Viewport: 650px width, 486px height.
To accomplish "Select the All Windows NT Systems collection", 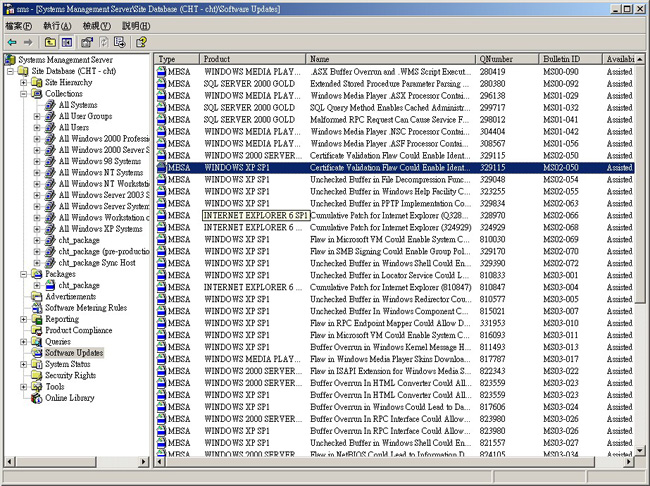I will [101, 173].
